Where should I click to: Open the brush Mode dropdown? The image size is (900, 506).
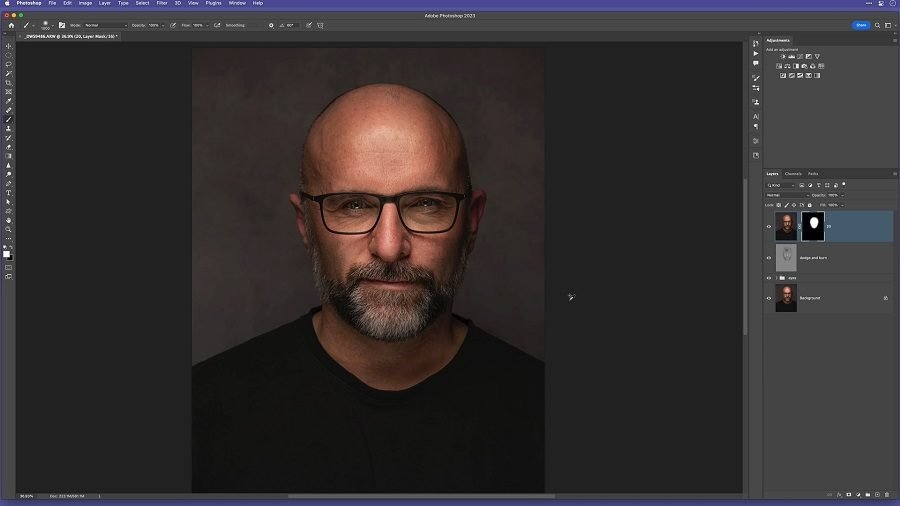[x=106, y=25]
